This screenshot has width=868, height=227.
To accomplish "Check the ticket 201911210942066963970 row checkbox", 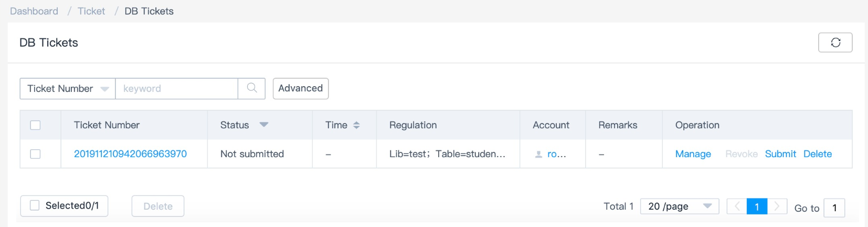I will pos(35,154).
